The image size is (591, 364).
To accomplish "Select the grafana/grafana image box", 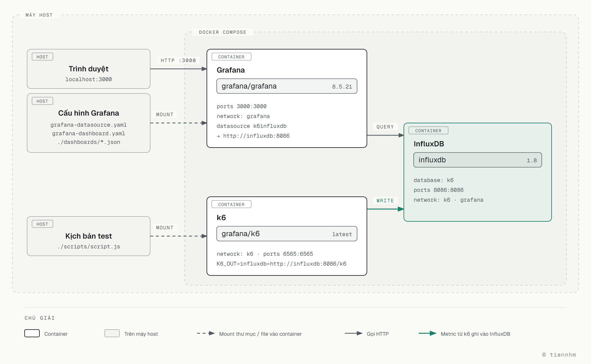I will 287,86.
